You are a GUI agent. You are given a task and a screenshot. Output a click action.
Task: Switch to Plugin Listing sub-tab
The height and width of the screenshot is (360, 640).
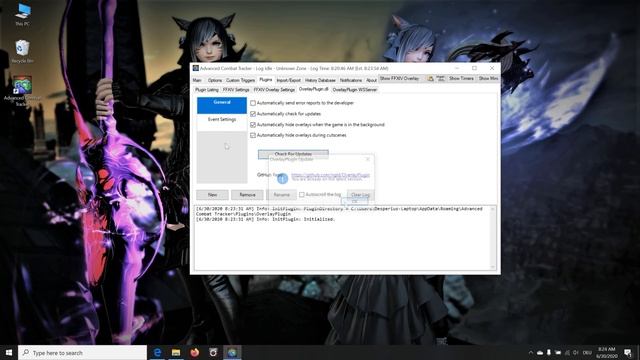pyautogui.click(x=207, y=90)
